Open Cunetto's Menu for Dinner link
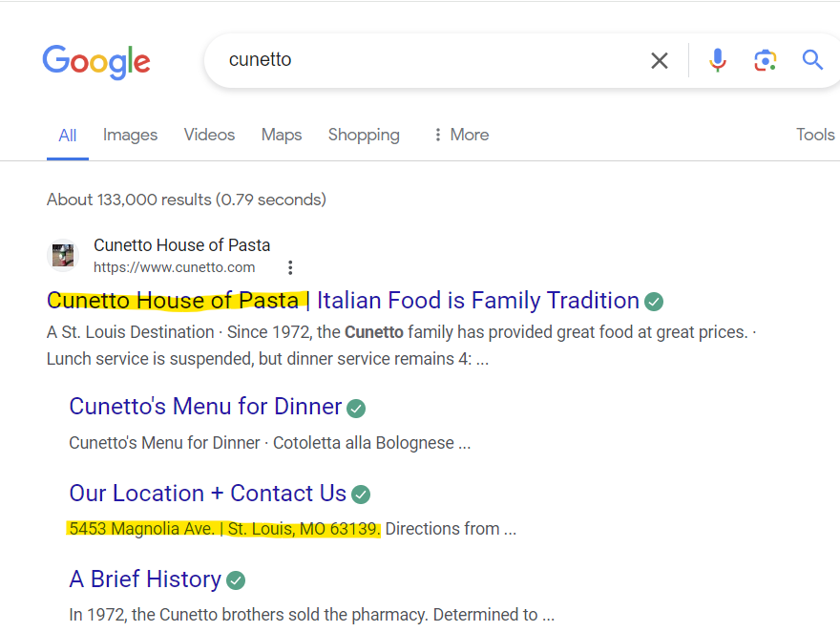840x632 pixels. 205,407
